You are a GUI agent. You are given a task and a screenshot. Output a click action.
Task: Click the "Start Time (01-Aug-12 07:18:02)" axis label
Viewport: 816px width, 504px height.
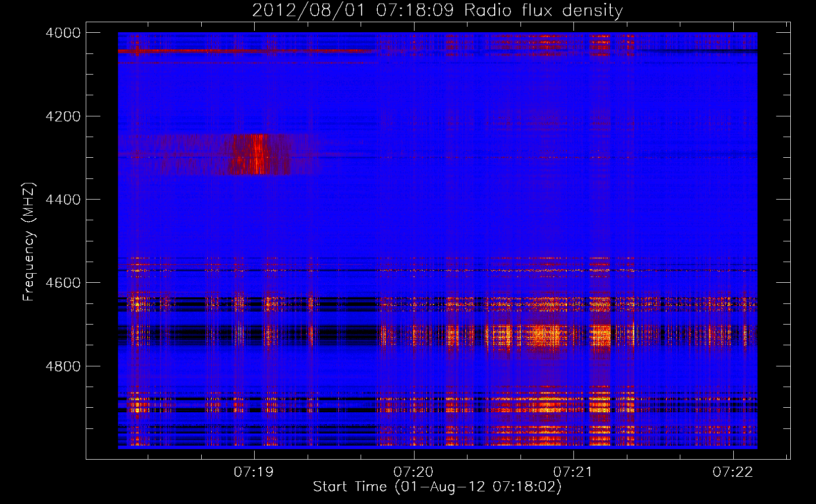tap(437, 487)
